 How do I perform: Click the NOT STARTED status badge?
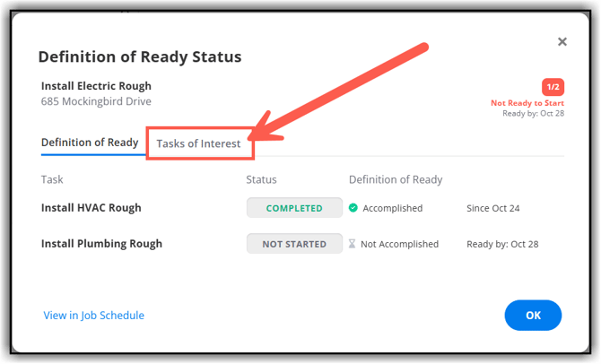click(294, 244)
